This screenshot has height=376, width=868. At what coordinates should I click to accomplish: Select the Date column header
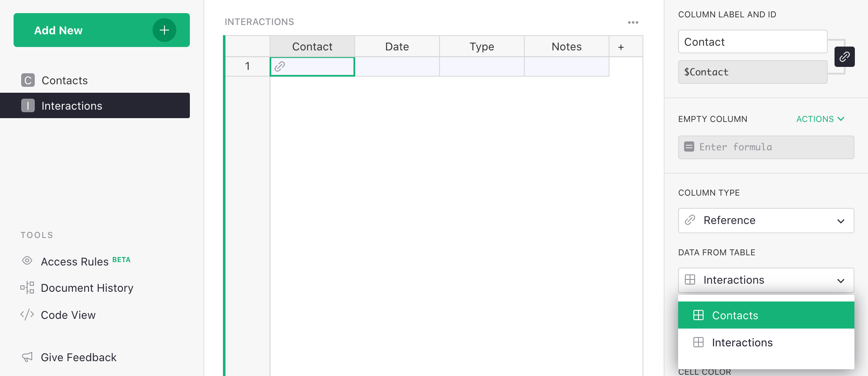tap(397, 47)
